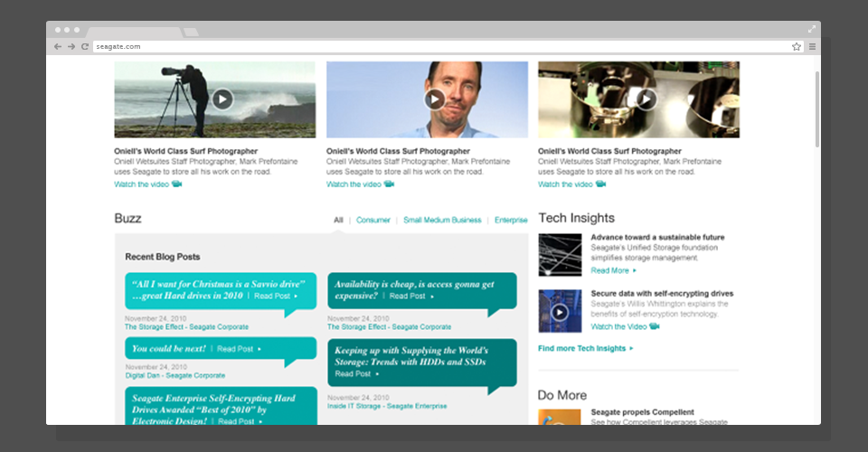The height and width of the screenshot is (452, 868).
Task: Switch to the Small Medium Business tab
Action: [442, 220]
